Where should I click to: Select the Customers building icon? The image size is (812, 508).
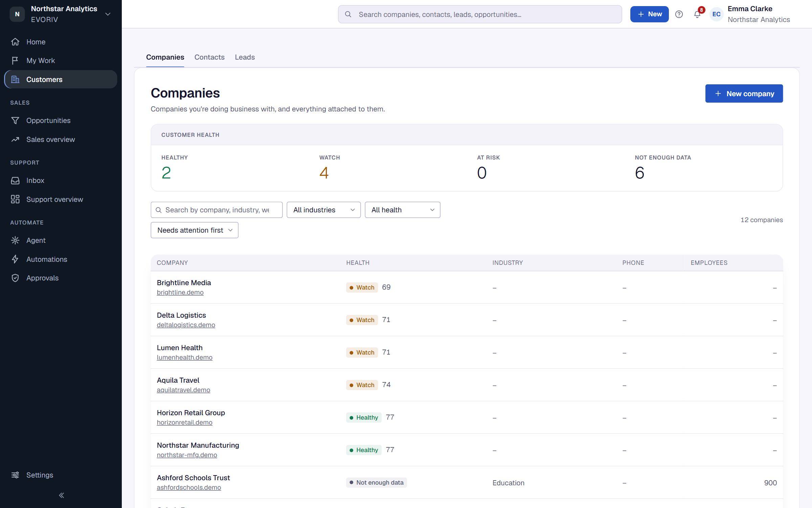(15, 80)
